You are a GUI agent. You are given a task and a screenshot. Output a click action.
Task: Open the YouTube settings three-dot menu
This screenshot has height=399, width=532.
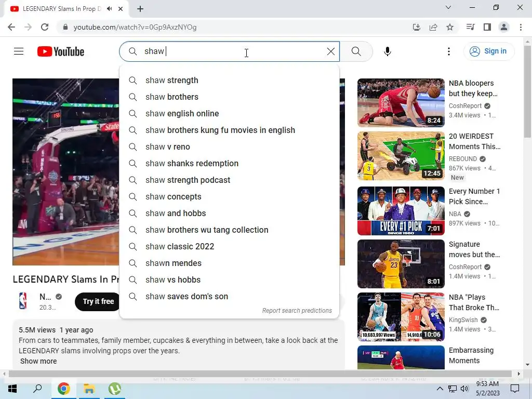pyautogui.click(x=448, y=51)
